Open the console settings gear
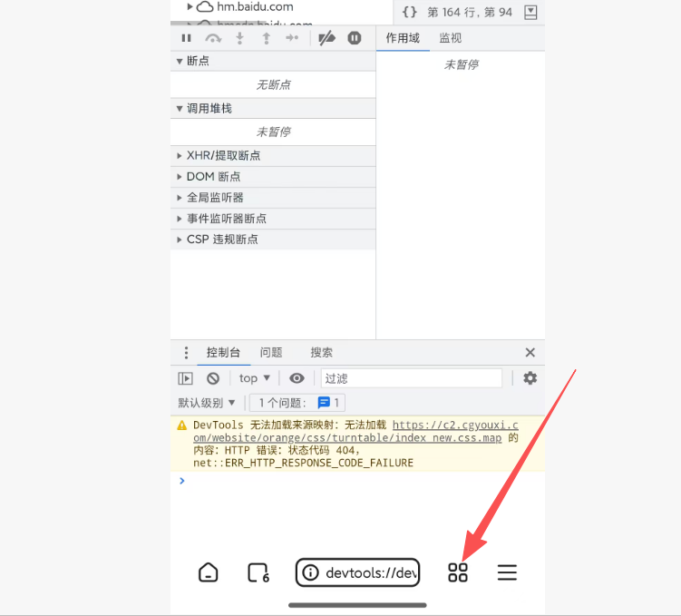The height and width of the screenshot is (616, 681). 530,378
